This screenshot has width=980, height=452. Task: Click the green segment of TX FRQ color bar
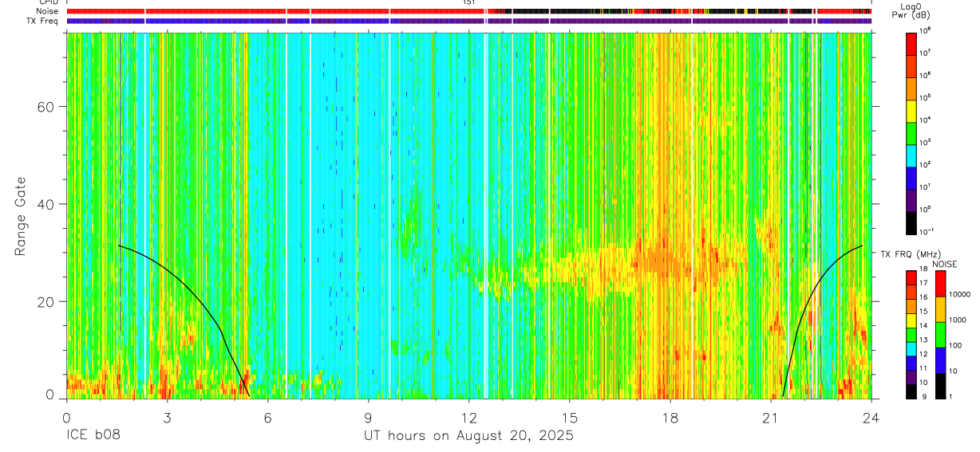pyautogui.click(x=911, y=335)
